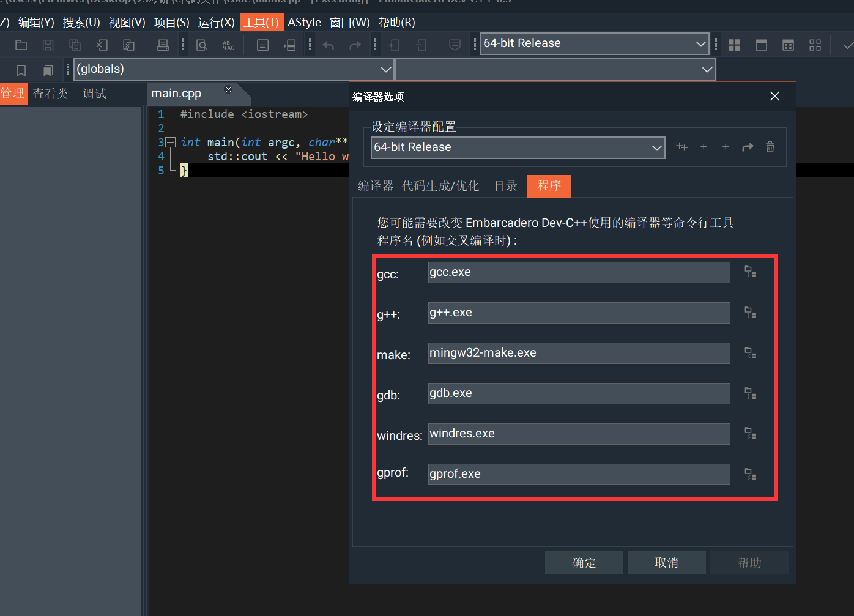Click the Replace AB-AC icon
This screenshot has height=616, width=854.
(228, 45)
